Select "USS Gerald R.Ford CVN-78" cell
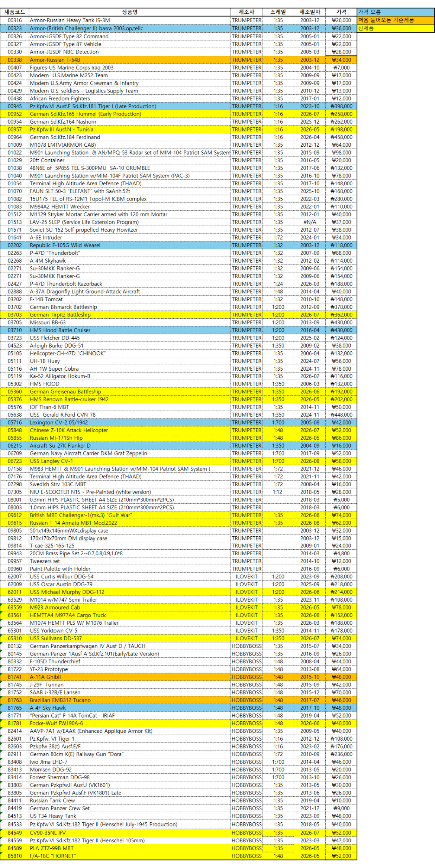Image resolution: width=435 pixels, height=868 pixels. click(130, 415)
